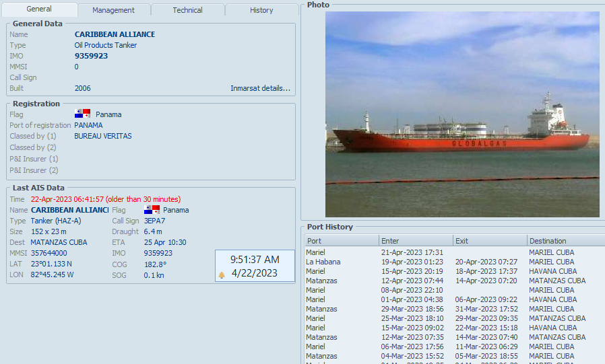Image resolution: width=605 pixels, height=364 pixels.
Task: Click exit time 20-Apr-2023 07:27
Action: pyautogui.click(x=486, y=262)
